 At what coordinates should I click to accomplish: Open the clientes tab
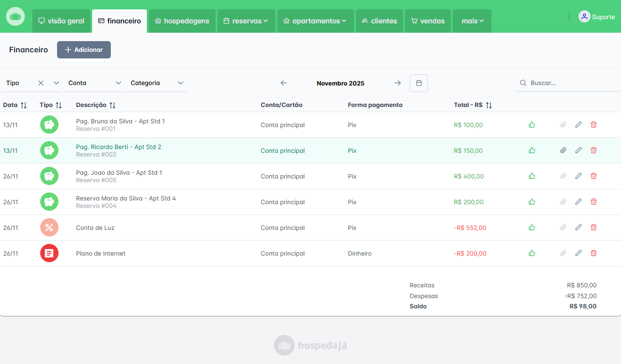pyautogui.click(x=379, y=21)
